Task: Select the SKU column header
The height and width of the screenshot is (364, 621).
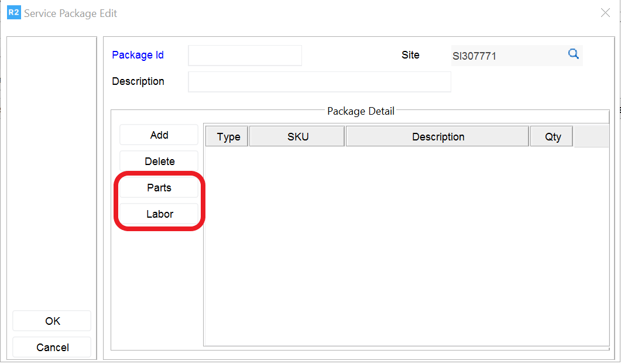Action: point(297,137)
